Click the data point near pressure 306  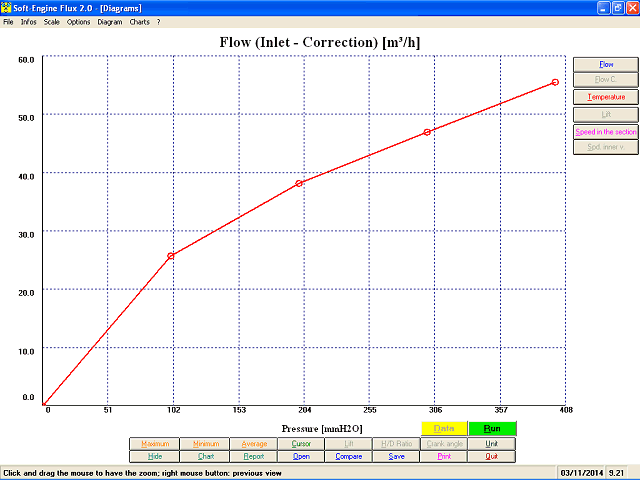pos(427,132)
